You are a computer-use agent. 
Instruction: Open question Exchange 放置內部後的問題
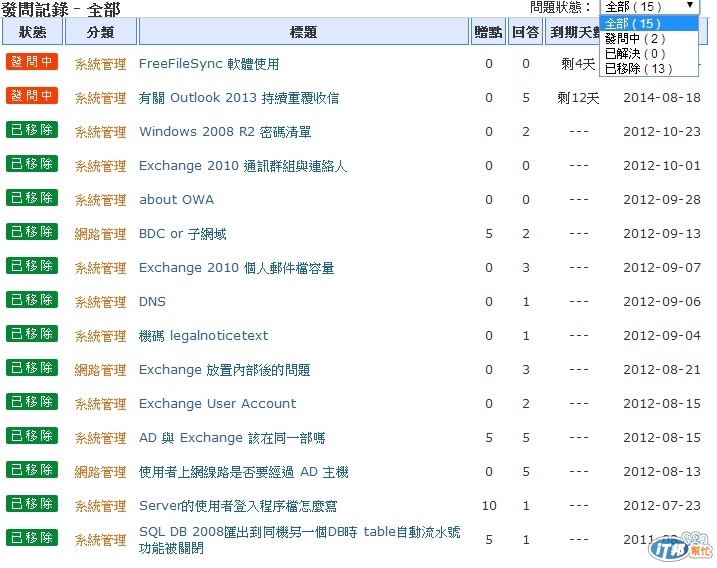225,370
